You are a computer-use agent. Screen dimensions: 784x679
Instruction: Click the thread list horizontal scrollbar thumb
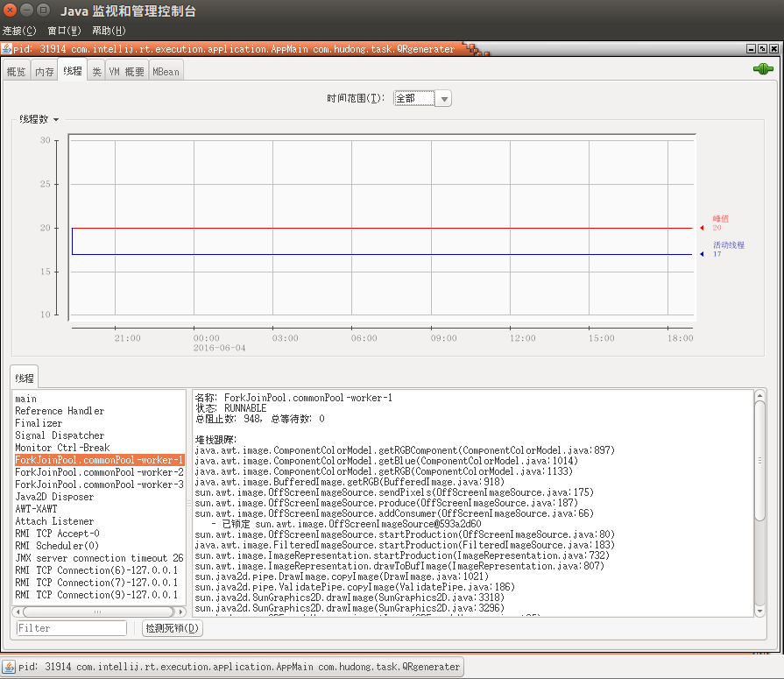tap(98, 612)
